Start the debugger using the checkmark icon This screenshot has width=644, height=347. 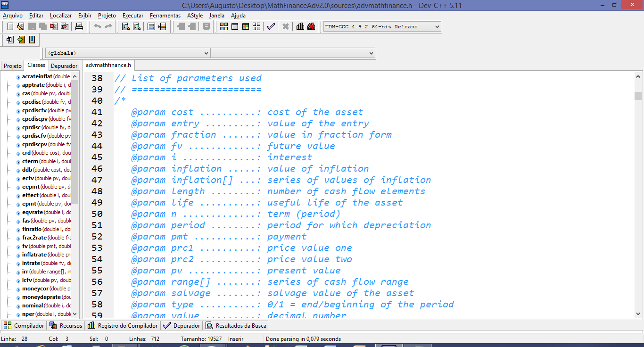click(x=271, y=26)
